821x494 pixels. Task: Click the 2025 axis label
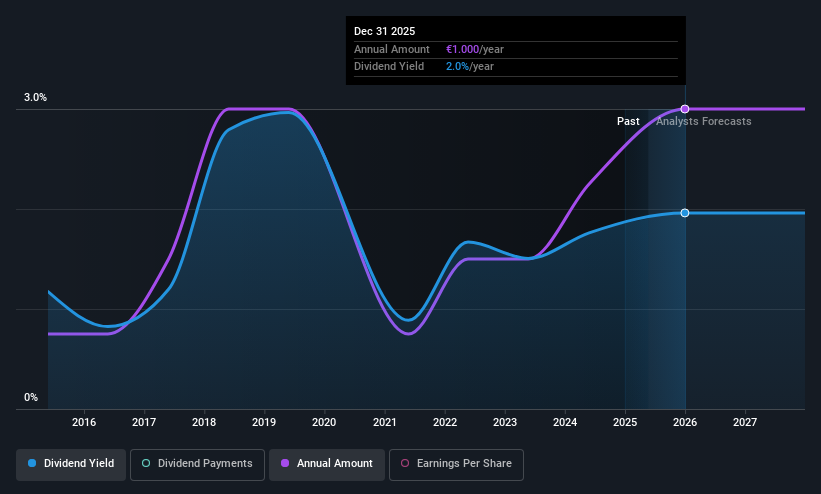[625, 422]
